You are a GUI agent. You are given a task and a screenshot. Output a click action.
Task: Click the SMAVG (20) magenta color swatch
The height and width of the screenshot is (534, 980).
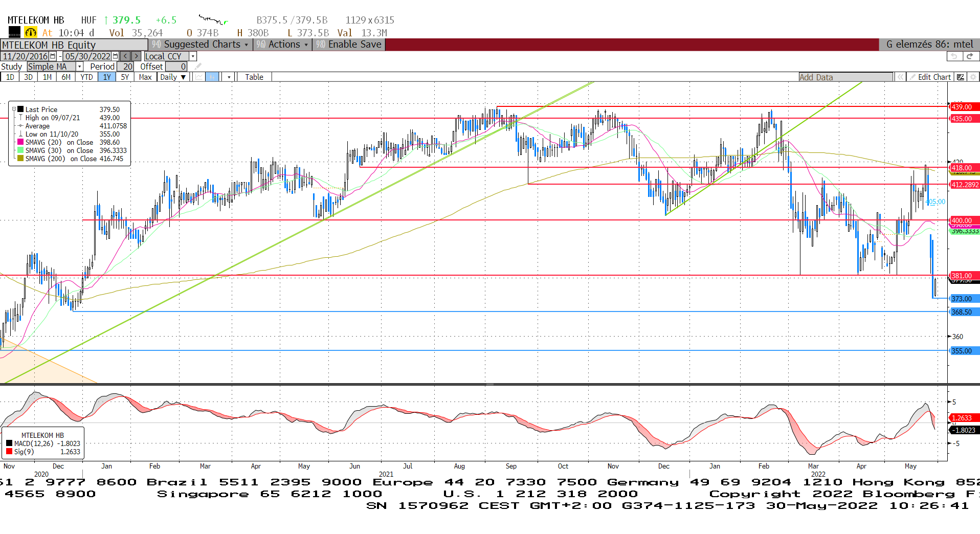pyautogui.click(x=20, y=142)
